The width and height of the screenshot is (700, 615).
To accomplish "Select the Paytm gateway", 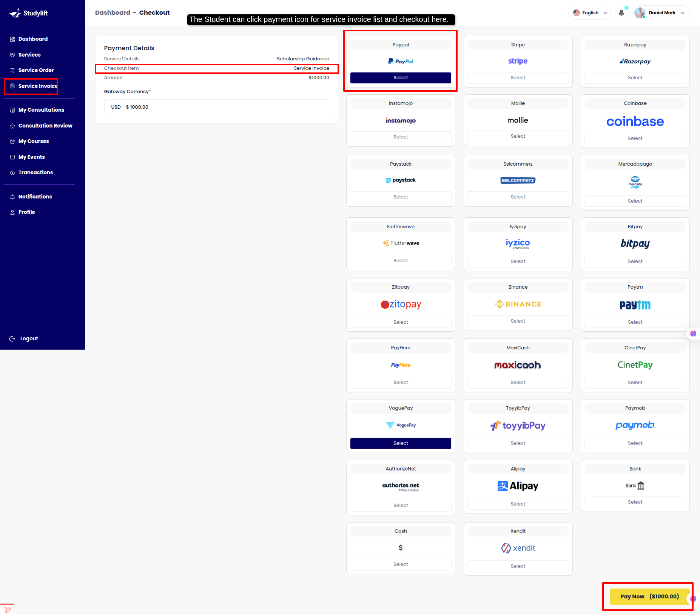I will 635,322.
